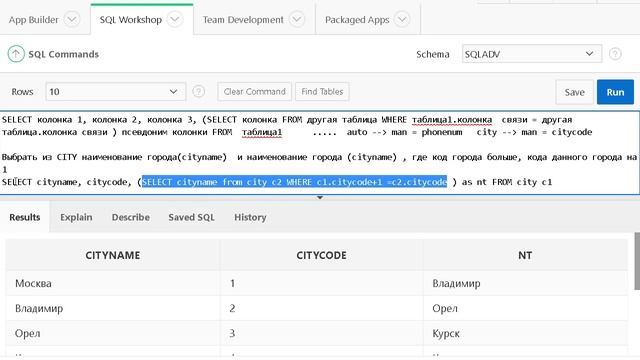Click the CITYNAME column header
Screen dimensions: 640x360
click(113, 255)
